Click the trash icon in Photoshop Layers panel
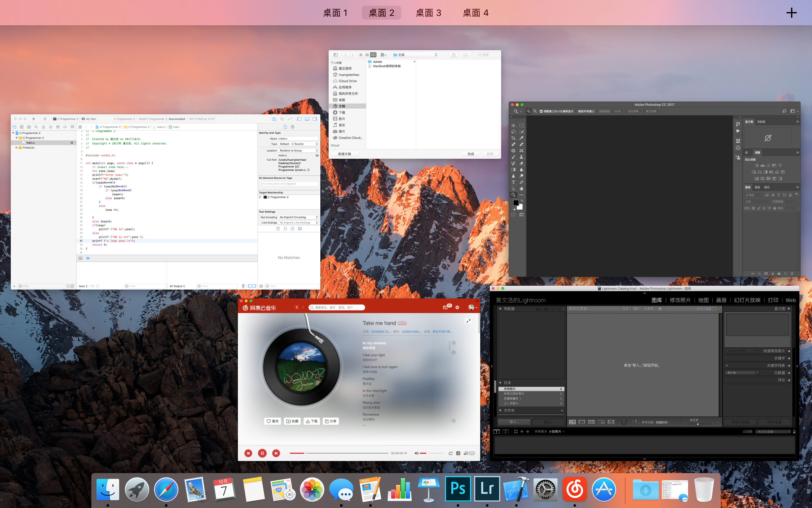Screen dimensions: 812x508 (x=792, y=273)
